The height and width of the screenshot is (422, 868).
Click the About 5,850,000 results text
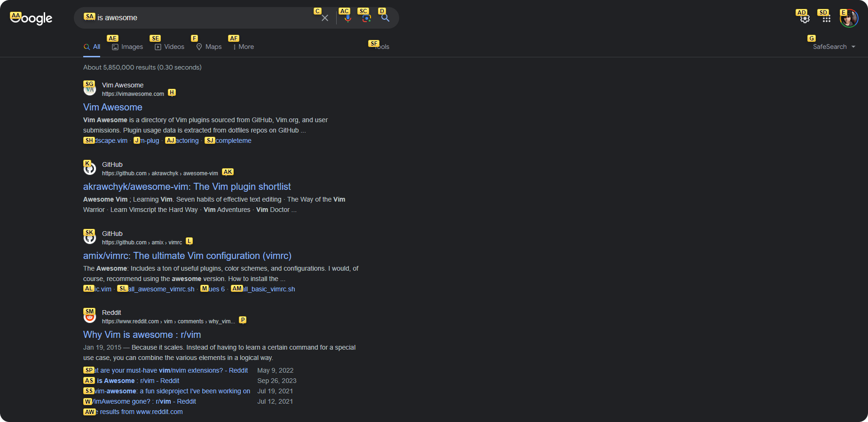(142, 67)
